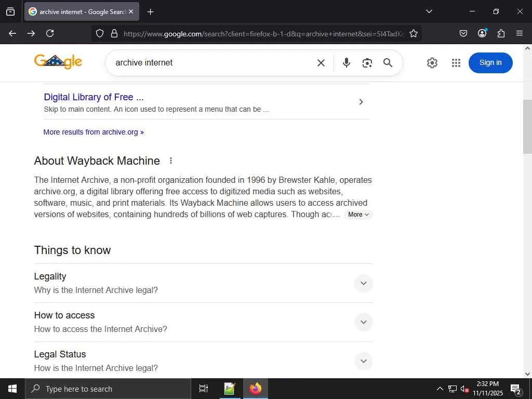Click the taskbar search box

click(108, 389)
